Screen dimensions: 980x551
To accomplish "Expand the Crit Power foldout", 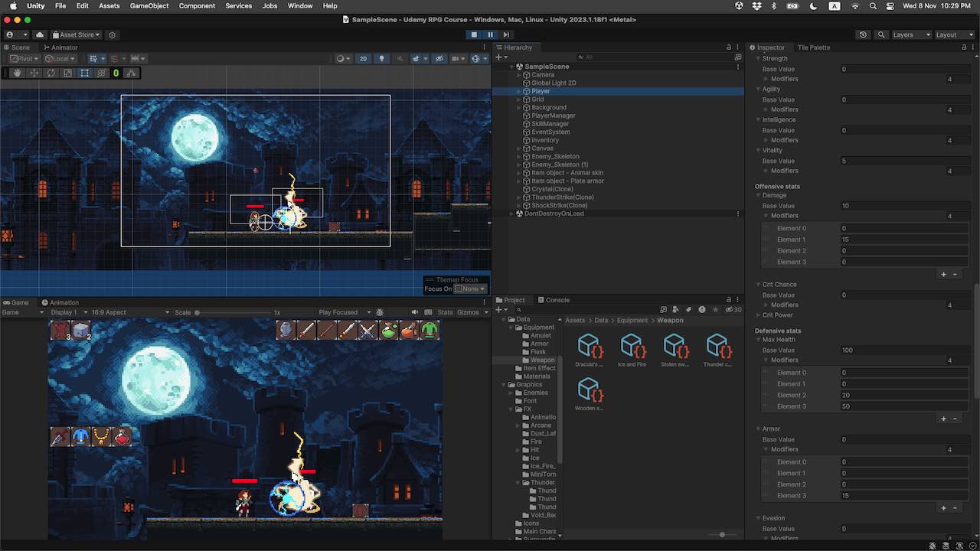I will tap(758, 315).
